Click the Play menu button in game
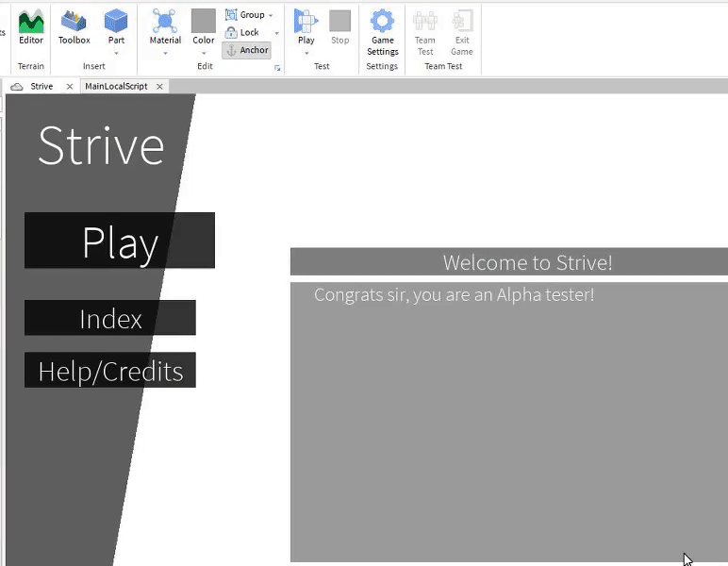The image size is (728, 566). tap(120, 240)
